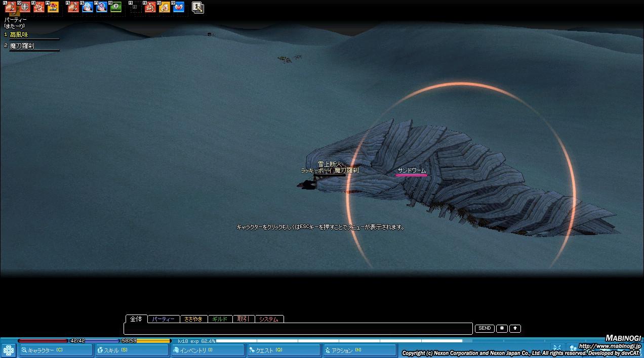Focus the chat message input field
The width and height of the screenshot is (644, 358).
(x=298, y=329)
